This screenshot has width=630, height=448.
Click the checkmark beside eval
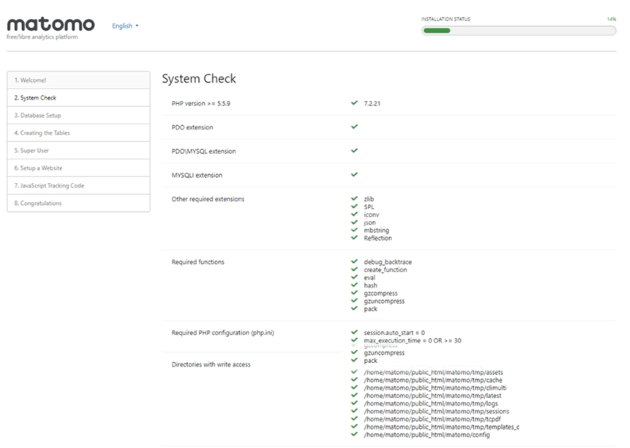(x=354, y=277)
